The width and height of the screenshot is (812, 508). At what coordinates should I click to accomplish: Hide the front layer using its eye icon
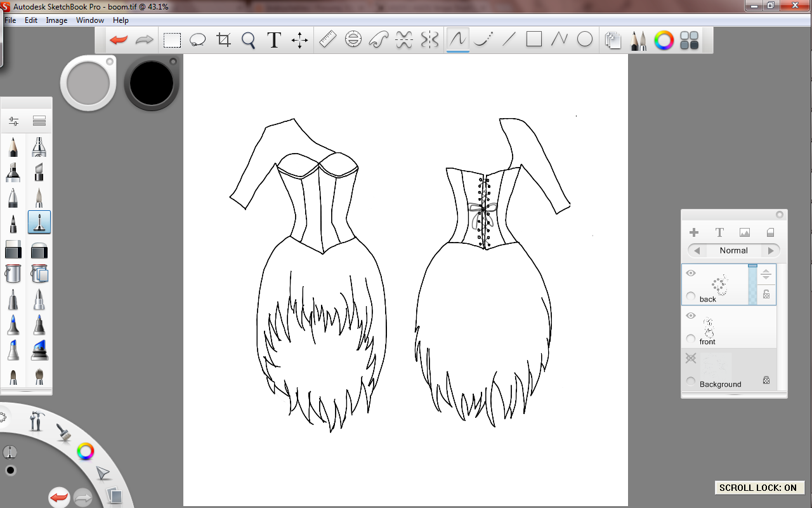pyautogui.click(x=691, y=316)
